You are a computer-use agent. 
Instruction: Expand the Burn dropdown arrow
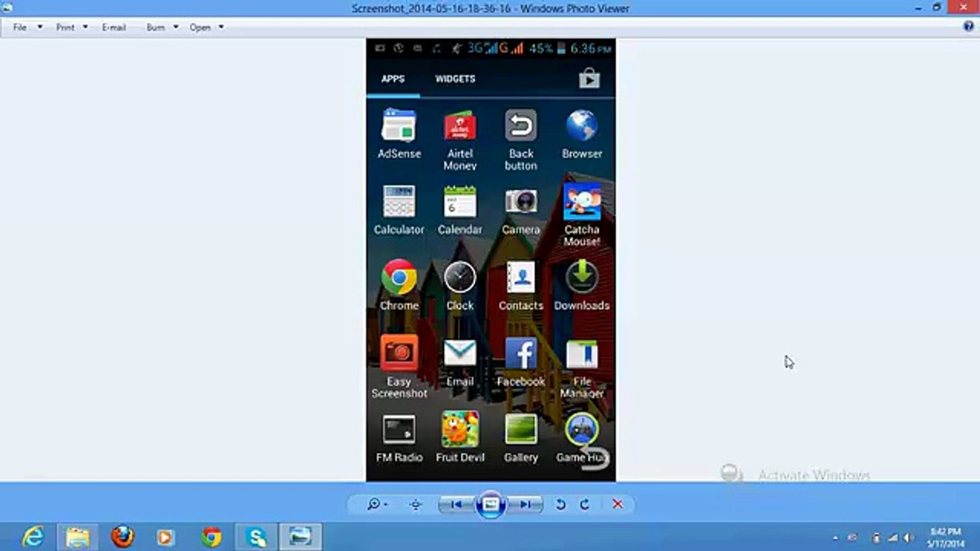[176, 27]
